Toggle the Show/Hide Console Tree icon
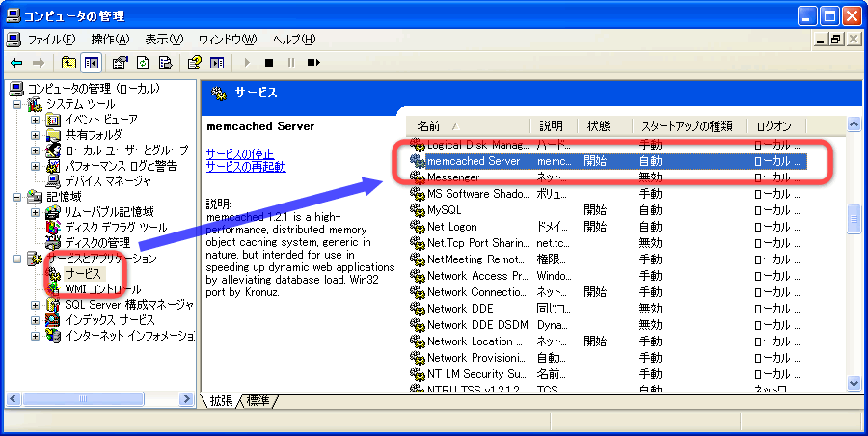 [91, 63]
